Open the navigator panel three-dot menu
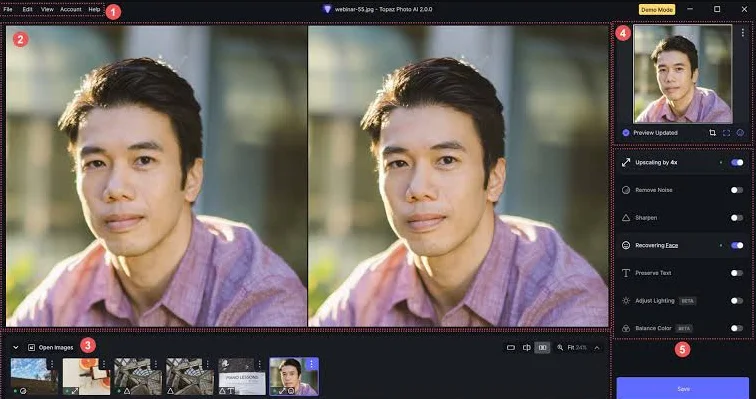The image size is (756, 399). coord(742,33)
